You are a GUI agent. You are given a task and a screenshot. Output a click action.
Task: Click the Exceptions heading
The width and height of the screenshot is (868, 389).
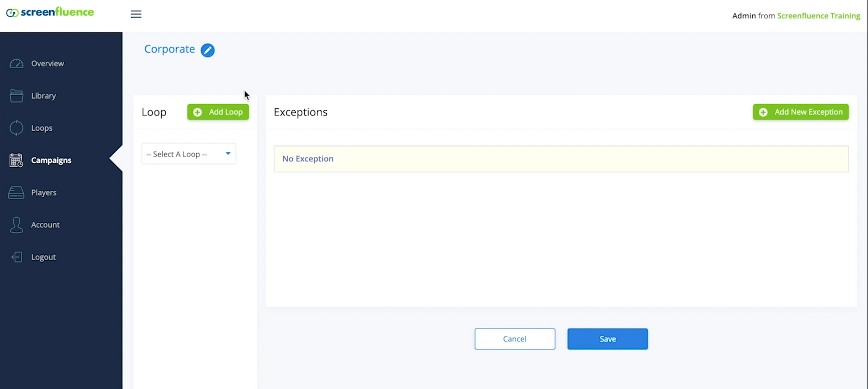[x=301, y=112]
